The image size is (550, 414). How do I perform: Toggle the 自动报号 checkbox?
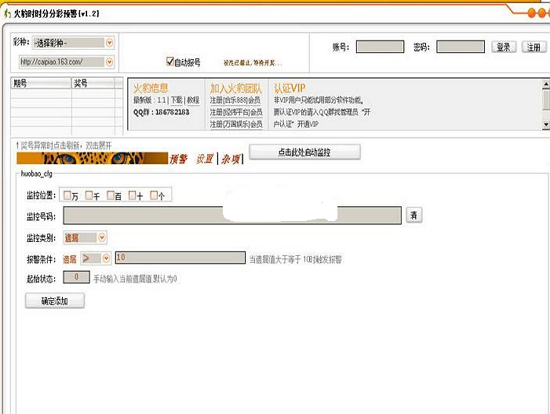point(170,61)
